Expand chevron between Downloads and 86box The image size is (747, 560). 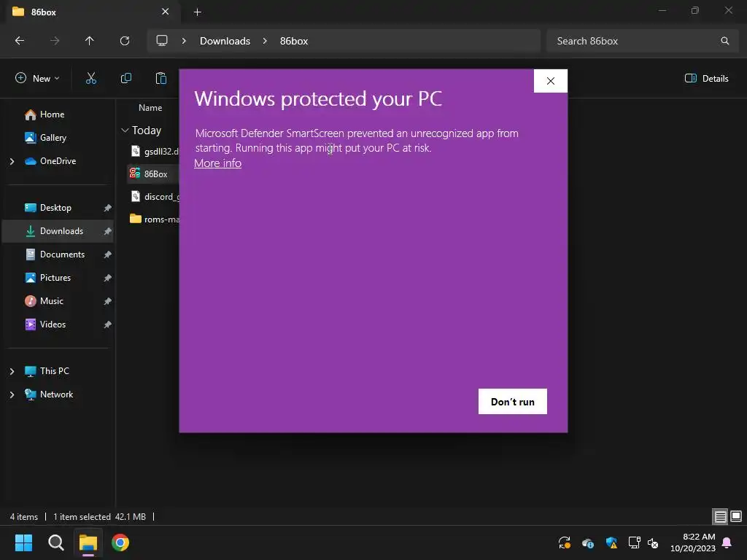265,41
